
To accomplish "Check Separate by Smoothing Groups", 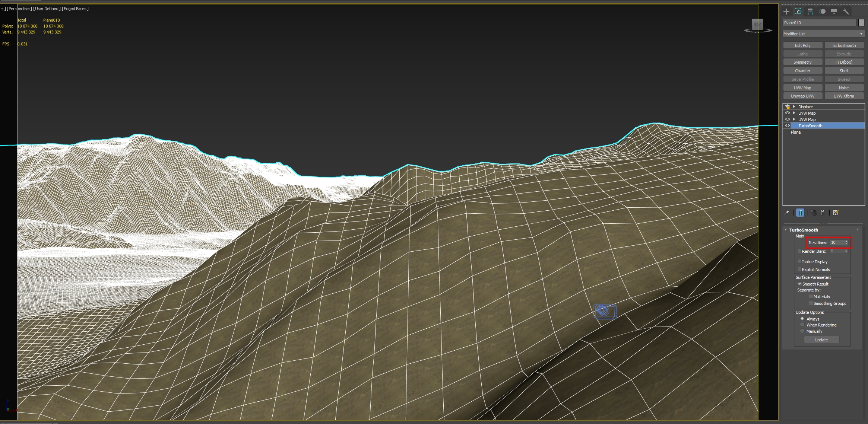I will [811, 303].
